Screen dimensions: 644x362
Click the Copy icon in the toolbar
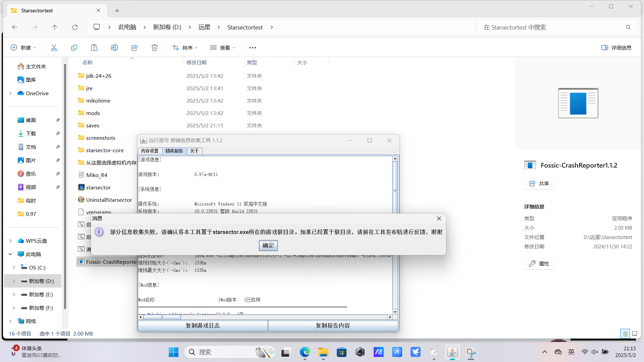coord(74,47)
